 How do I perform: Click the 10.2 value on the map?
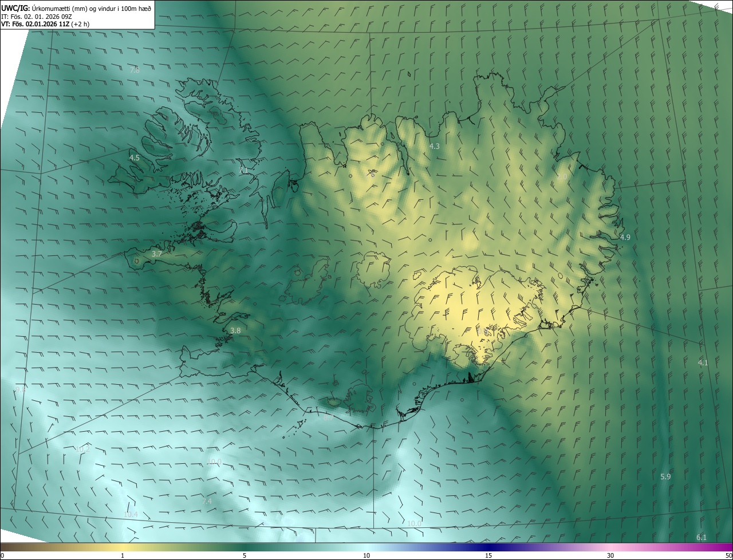click(82, 449)
